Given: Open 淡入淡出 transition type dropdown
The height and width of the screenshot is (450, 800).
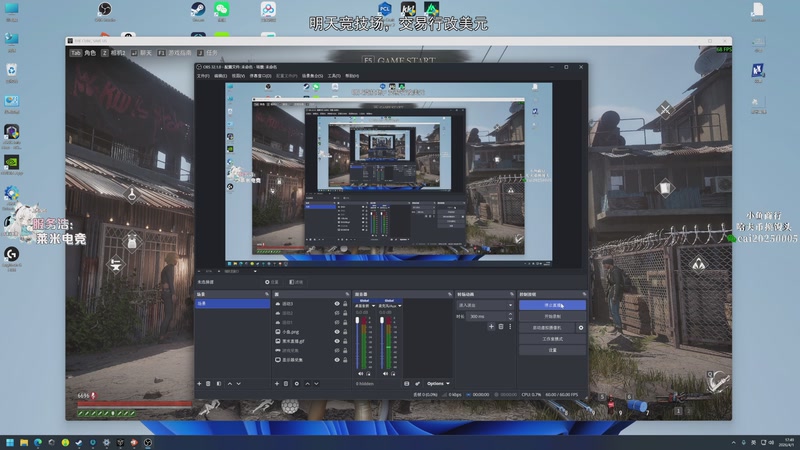Looking at the screenshot, I should tap(485, 305).
